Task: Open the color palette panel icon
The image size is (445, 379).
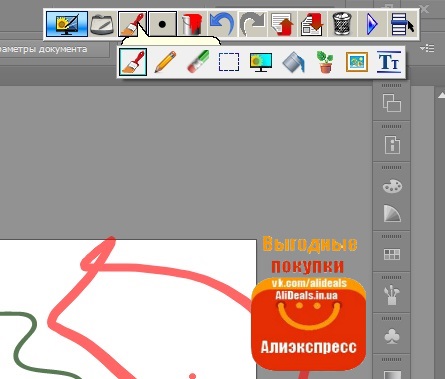Action: point(392,186)
